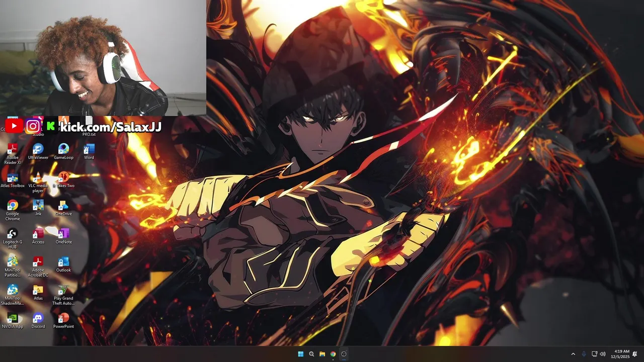
Task: Open File Explorer from the taskbar
Action: (x=322, y=354)
